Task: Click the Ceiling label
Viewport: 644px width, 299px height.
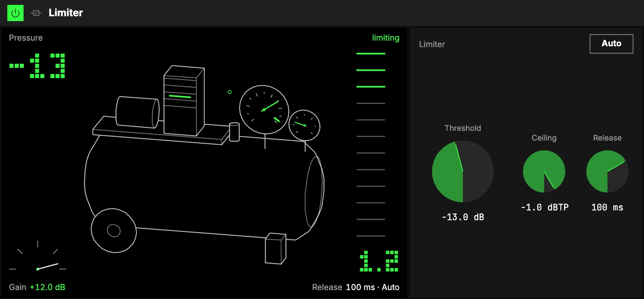Action: coord(544,138)
